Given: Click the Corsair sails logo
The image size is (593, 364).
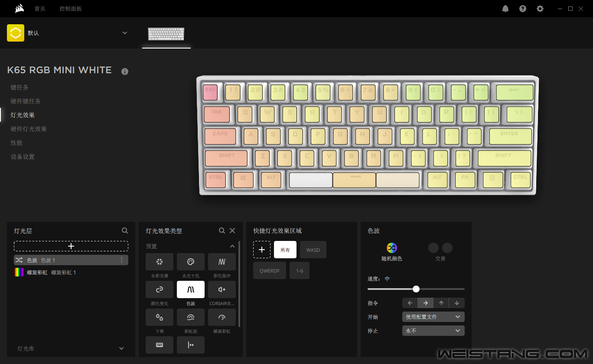Looking at the screenshot, I should point(19,8).
